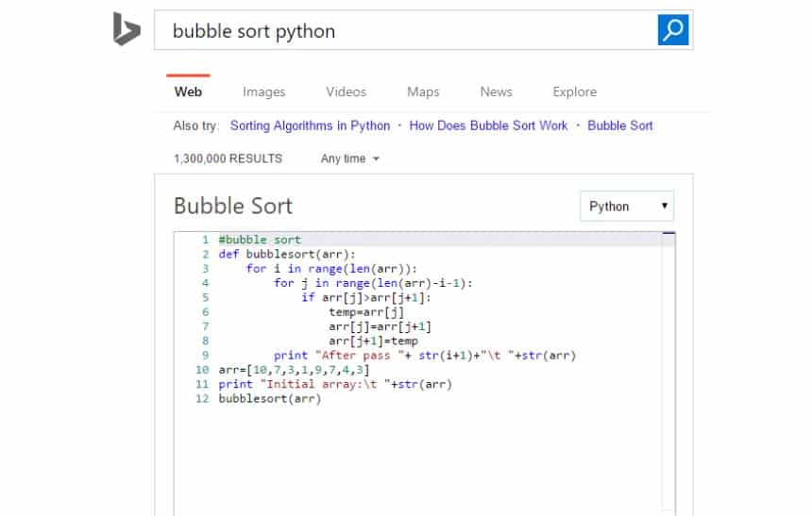Open the Videos tab
This screenshot has width=812, height=516.
click(x=346, y=92)
